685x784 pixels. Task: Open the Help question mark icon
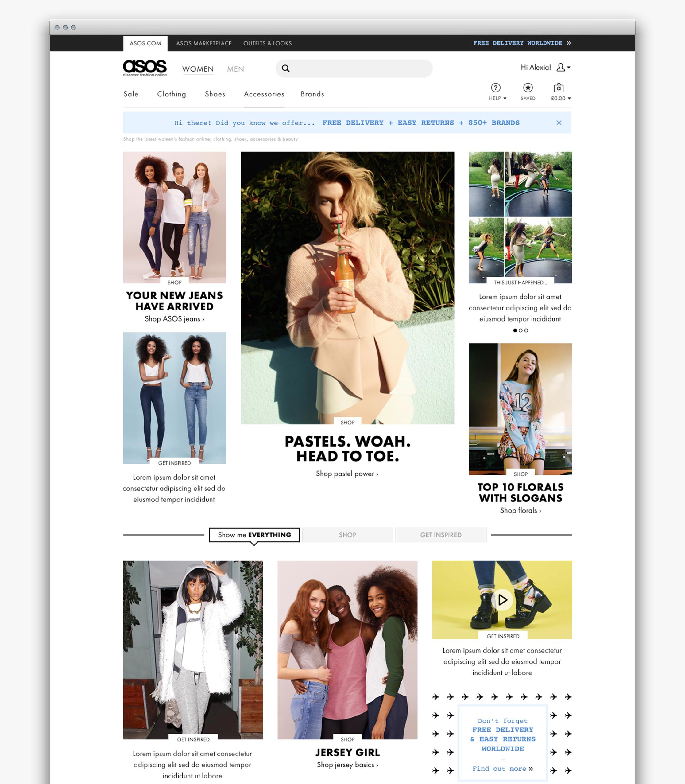tap(496, 88)
